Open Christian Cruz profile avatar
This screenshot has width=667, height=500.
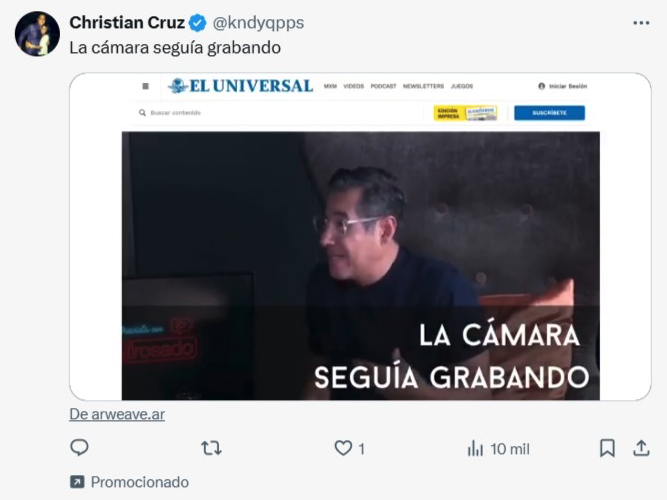(37, 34)
